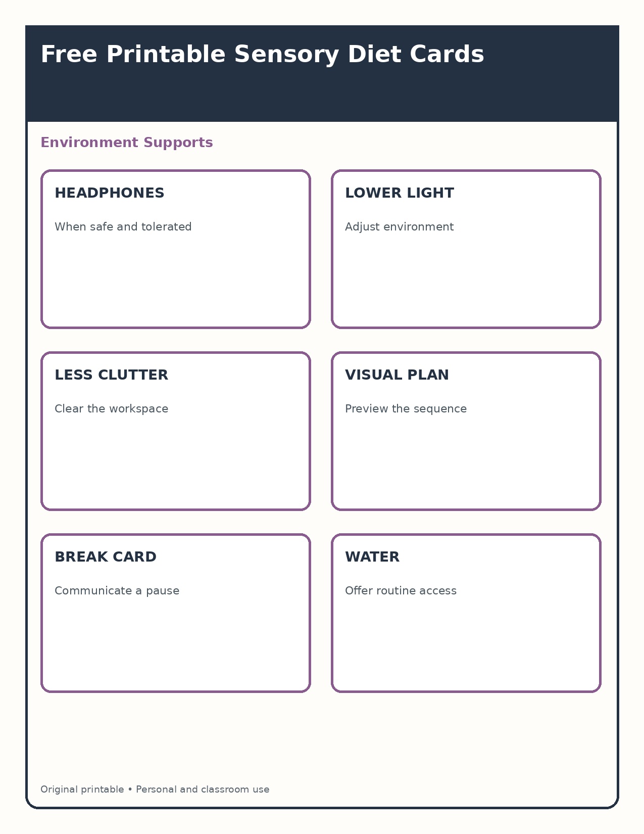Click the Environment Supports section heading

point(127,143)
